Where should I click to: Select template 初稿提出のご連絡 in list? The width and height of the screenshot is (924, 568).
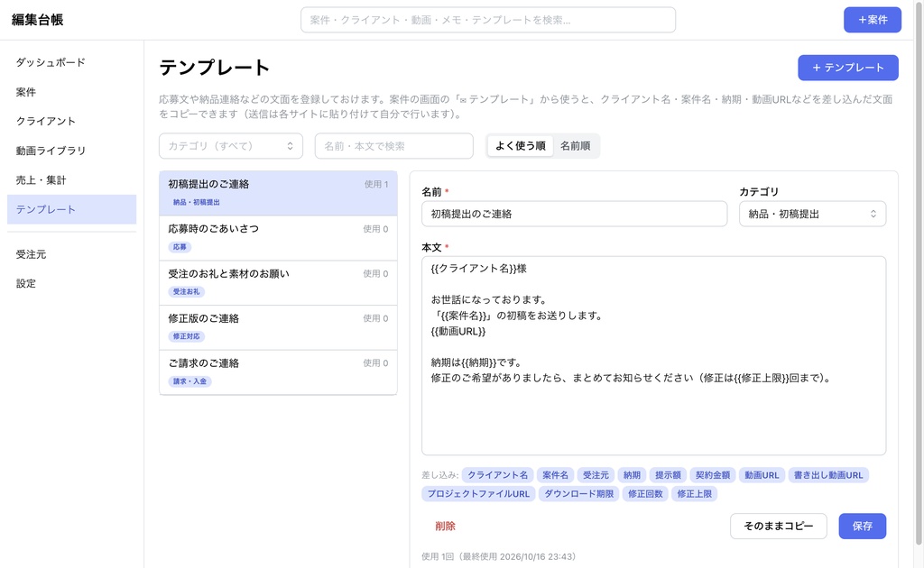[x=278, y=193]
